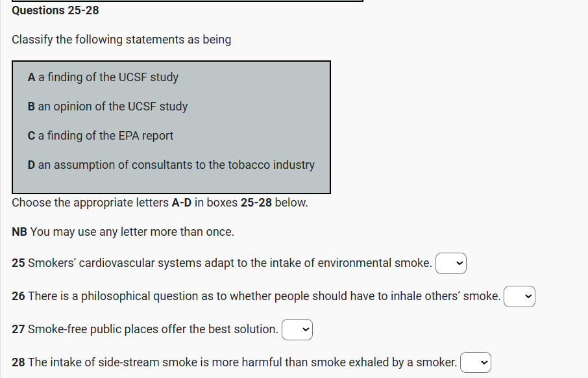588x378 pixels.
Task: Click the bold number 28 label
Action: point(18,362)
